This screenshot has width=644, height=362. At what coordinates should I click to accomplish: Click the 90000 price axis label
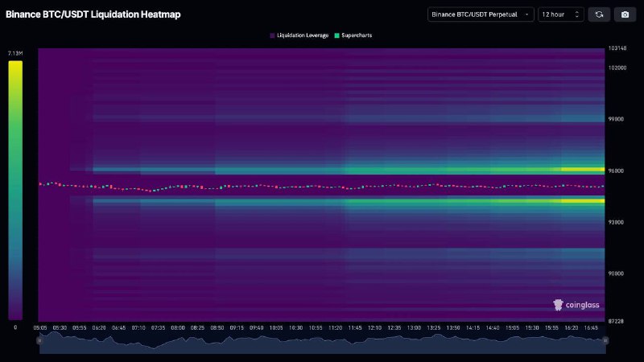click(616, 274)
